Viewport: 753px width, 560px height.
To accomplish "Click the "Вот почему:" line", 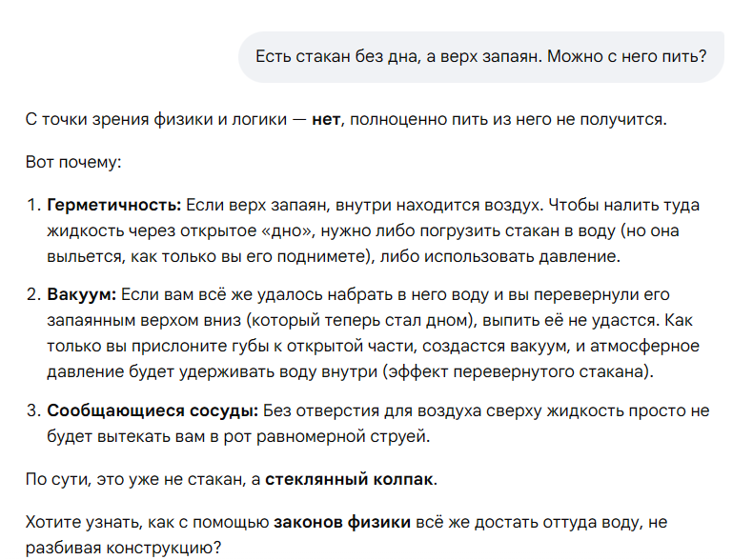I will pos(73,162).
